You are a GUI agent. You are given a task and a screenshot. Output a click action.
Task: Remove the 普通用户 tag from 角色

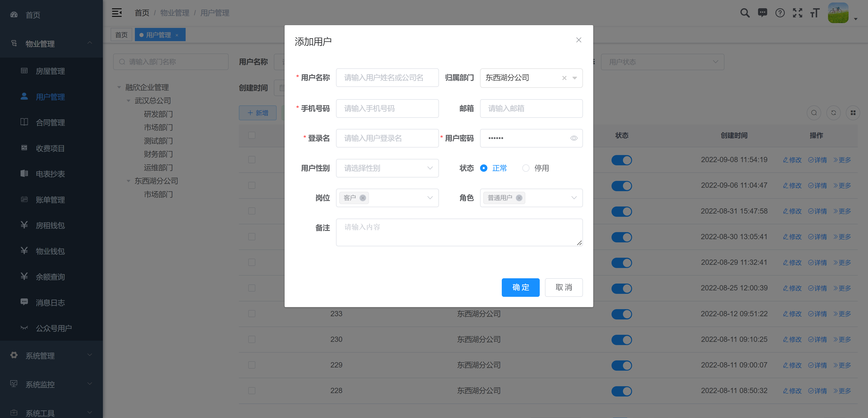[x=519, y=198]
